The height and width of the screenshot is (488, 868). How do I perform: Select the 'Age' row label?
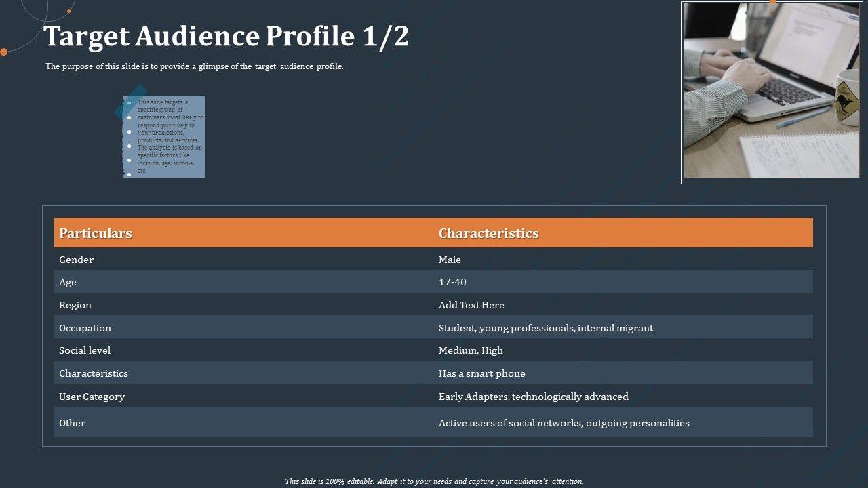click(68, 282)
